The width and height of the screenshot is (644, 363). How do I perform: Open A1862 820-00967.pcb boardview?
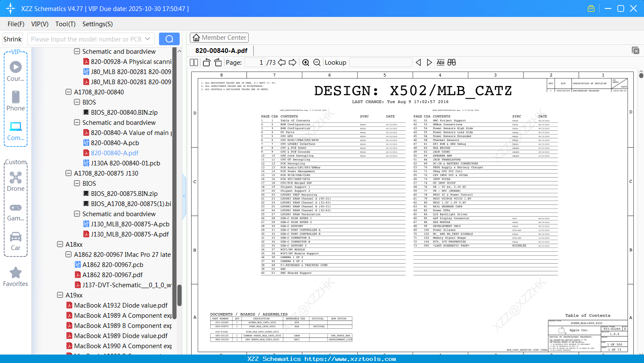tap(113, 265)
